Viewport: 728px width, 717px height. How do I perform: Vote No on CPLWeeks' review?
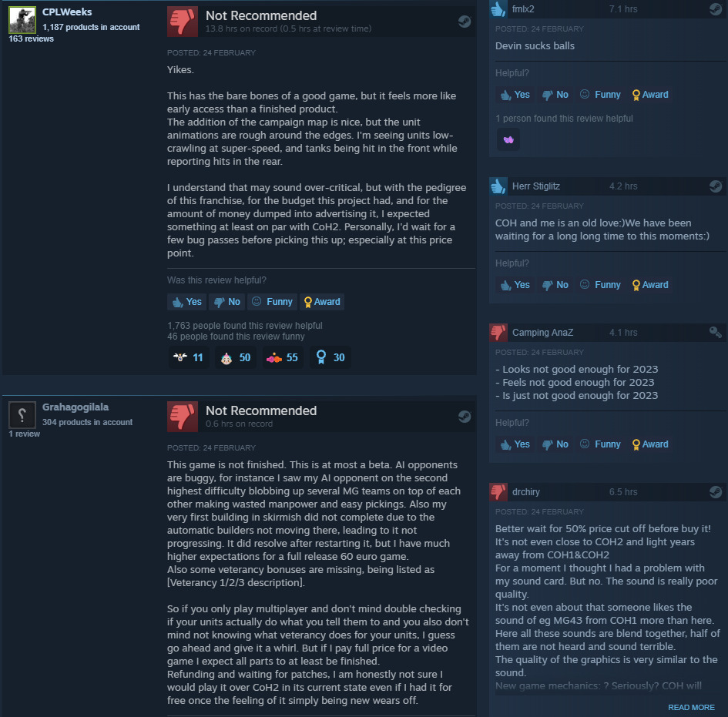coord(227,302)
